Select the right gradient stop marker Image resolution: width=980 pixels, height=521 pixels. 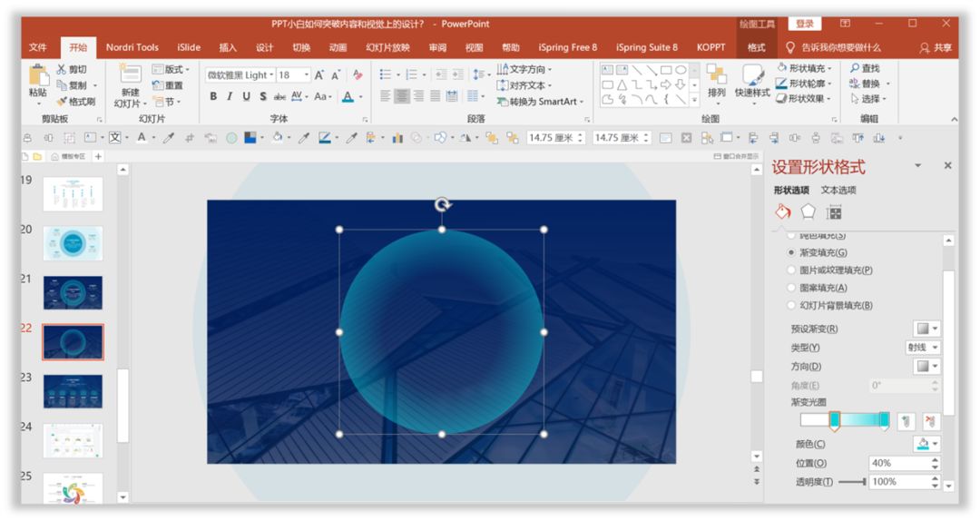pyautogui.click(x=885, y=421)
